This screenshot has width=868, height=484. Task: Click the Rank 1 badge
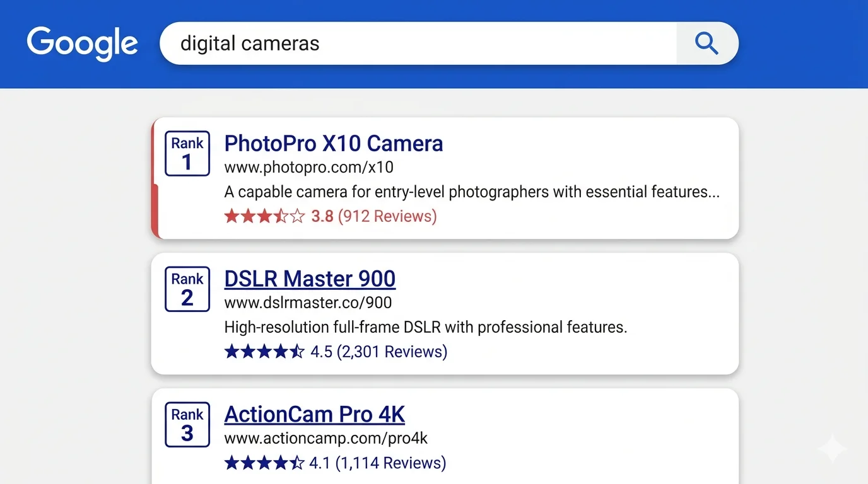(187, 153)
